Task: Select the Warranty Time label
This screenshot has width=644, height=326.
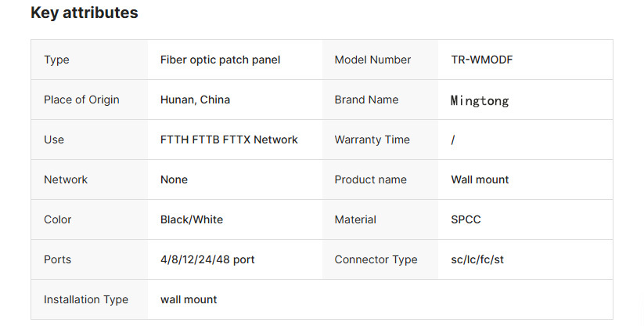Action: pos(372,139)
